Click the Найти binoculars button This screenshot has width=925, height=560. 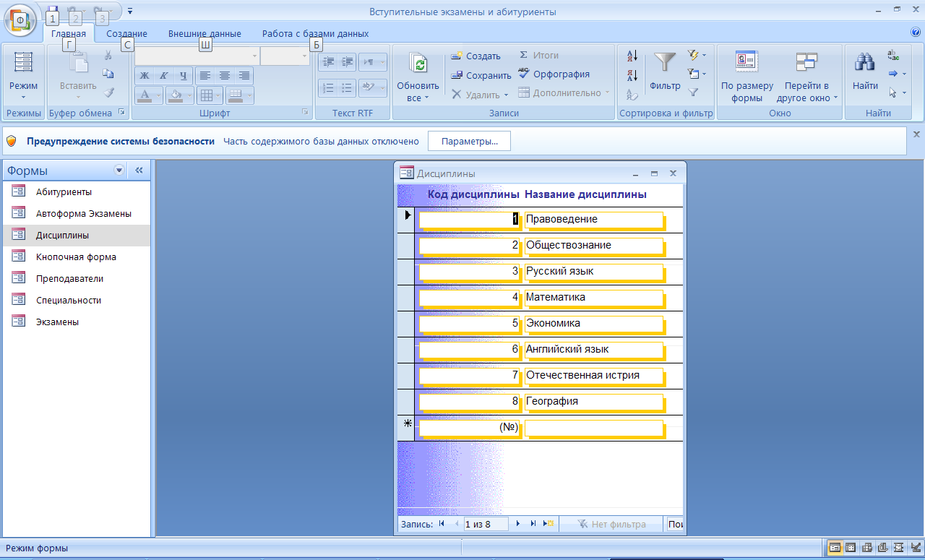(865, 72)
